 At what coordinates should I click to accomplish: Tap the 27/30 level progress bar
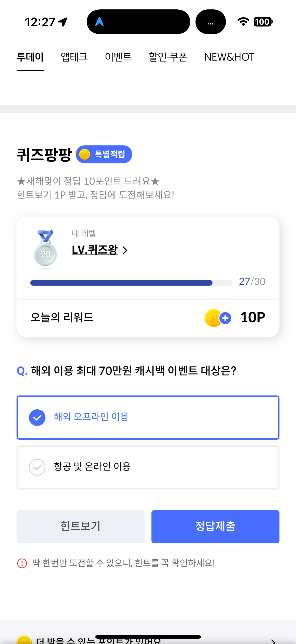(x=131, y=283)
